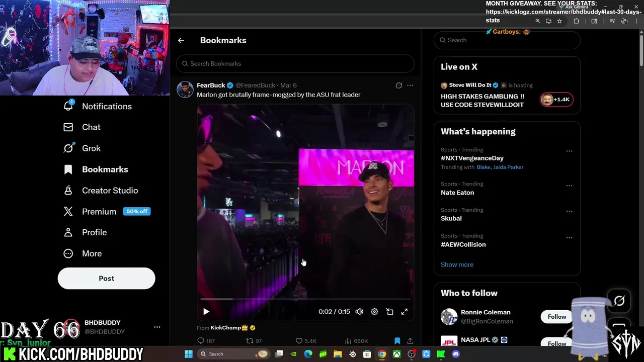644x362 pixels.
Task: Follow Ronnie Coleman
Action: [557, 317]
